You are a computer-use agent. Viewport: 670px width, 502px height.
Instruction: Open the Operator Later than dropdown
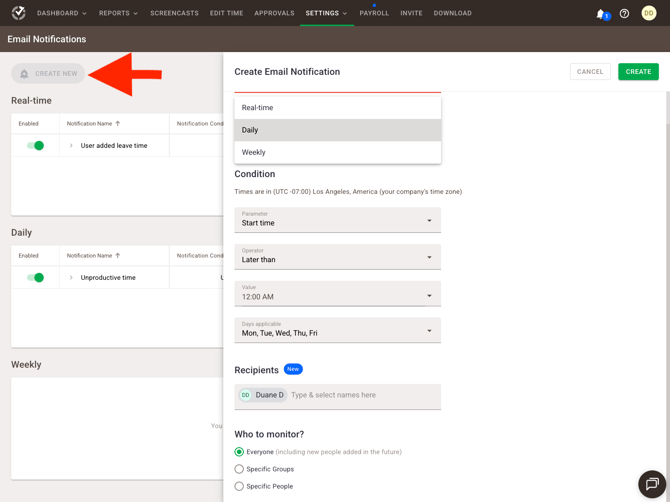pos(338,257)
